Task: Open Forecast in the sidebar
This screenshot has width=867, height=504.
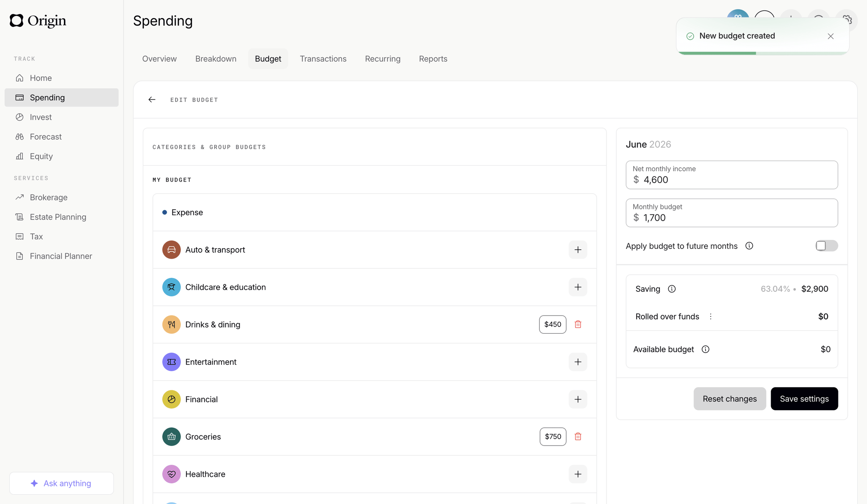Action: point(61,137)
